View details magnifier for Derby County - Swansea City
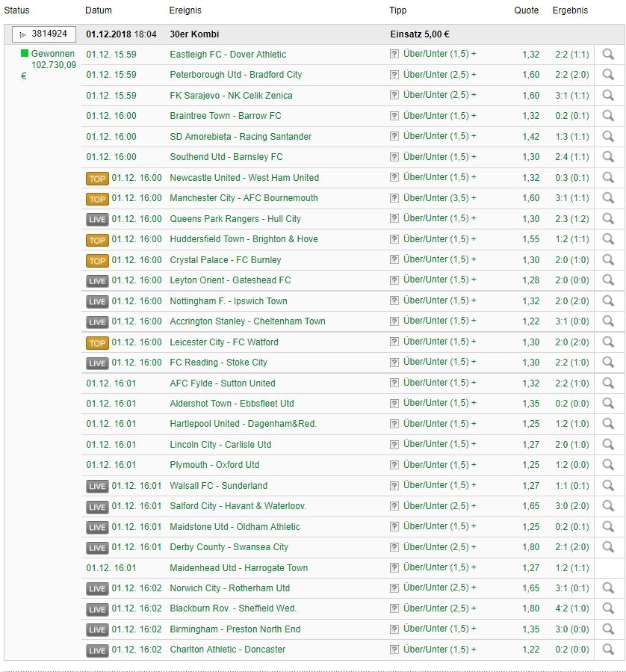 pos(608,547)
